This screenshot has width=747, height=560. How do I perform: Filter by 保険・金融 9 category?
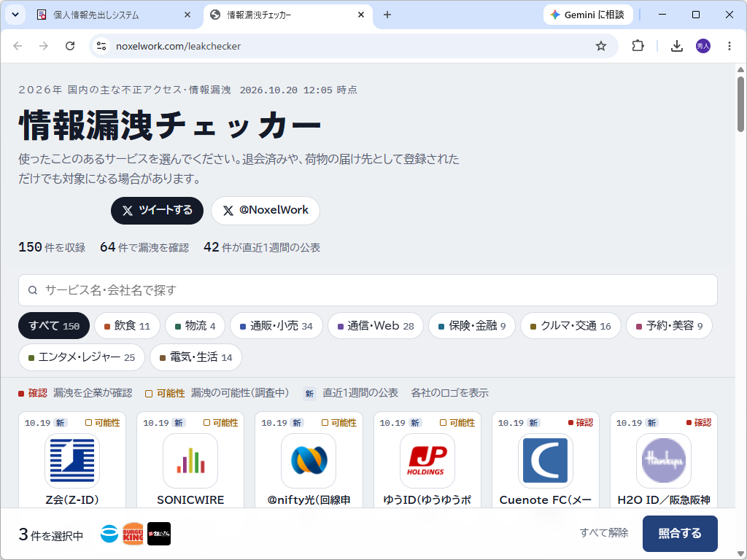(472, 326)
